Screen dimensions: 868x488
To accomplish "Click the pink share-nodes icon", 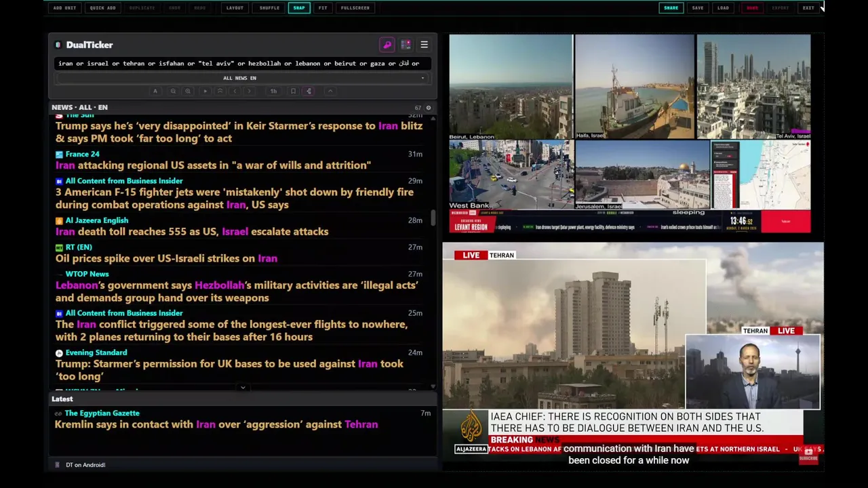I will point(309,91).
